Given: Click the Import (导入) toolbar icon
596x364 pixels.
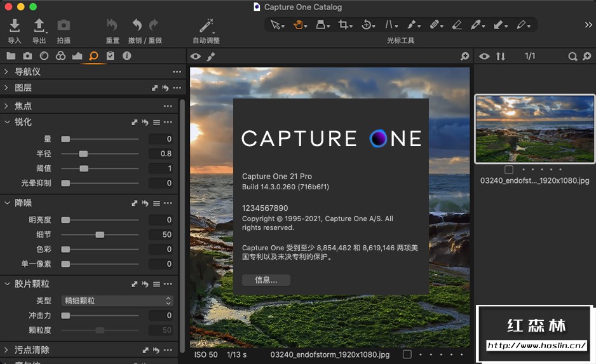Looking at the screenshot, I should pyautogui.click(x=15, y=25).
